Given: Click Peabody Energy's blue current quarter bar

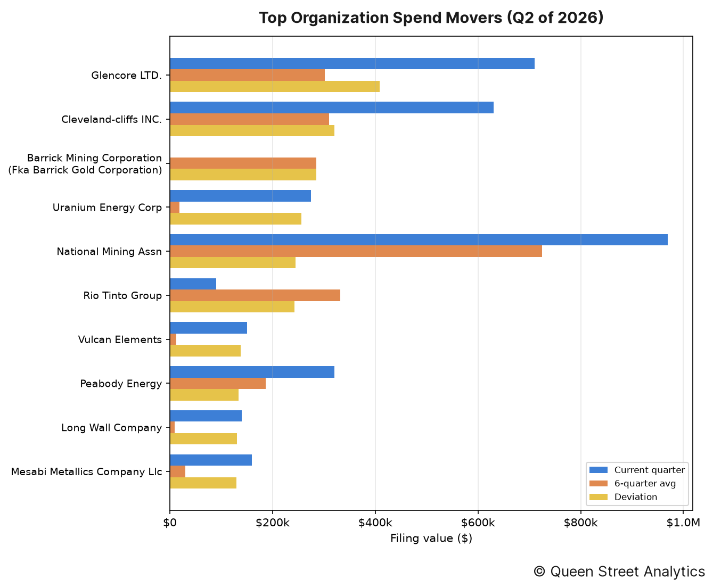Looking at the screenshot, I should coord(252,372).
